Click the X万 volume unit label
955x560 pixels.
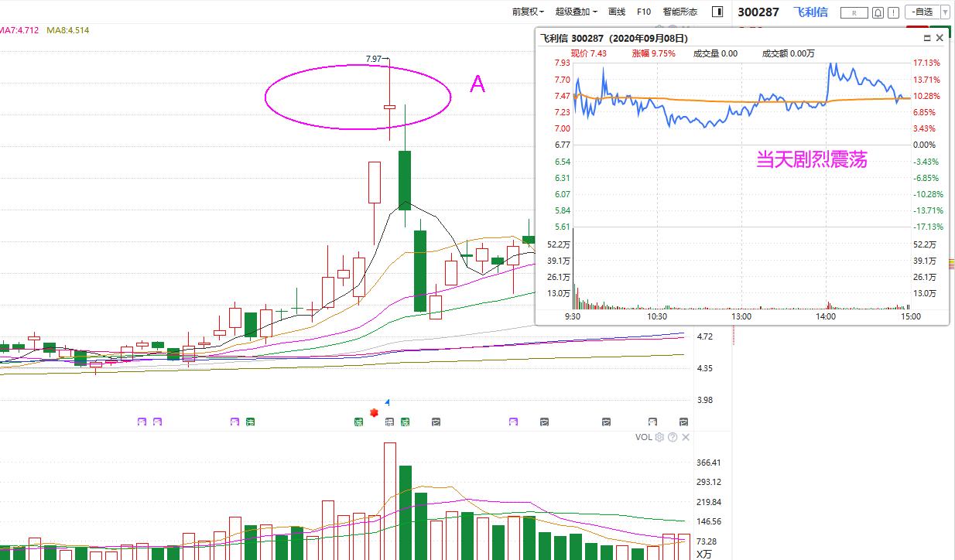click(x=703, y=554)
